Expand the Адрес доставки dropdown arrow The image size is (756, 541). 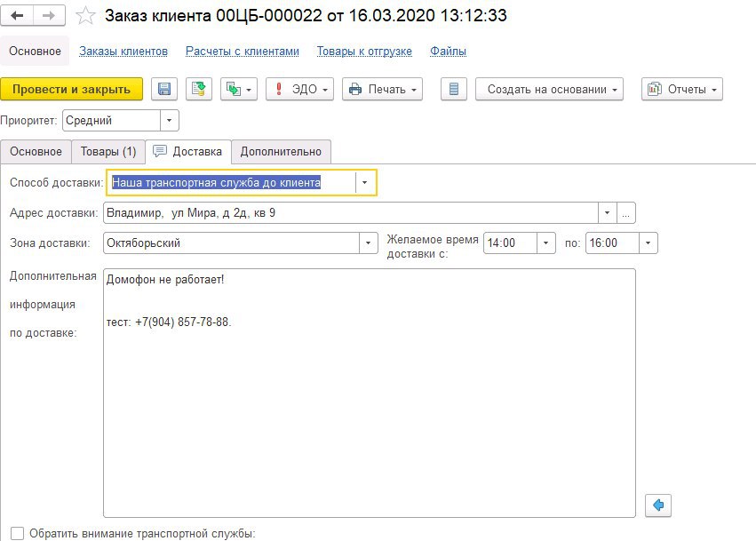pyautogui.click(x=607, y=213)
